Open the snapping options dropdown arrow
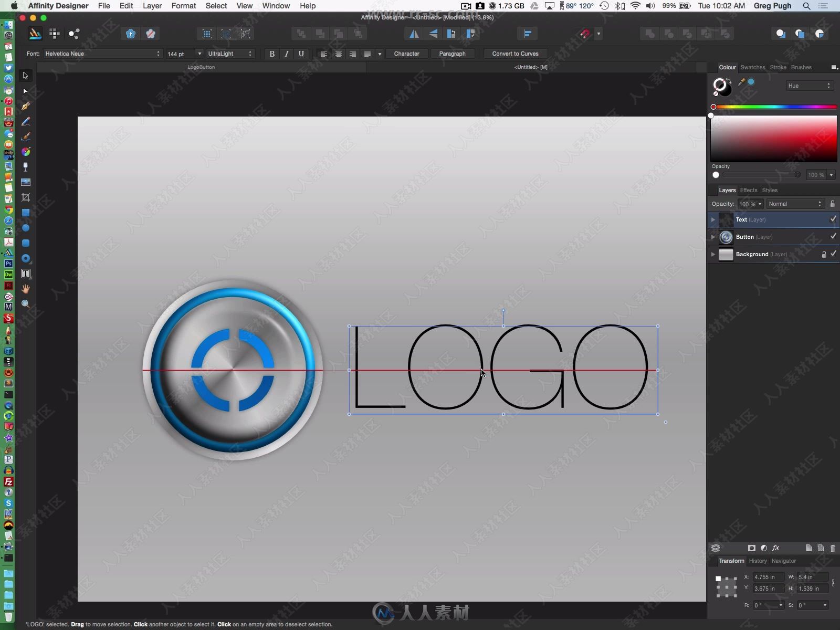This screenshot has width=840, height=630. tap(598, 34)
